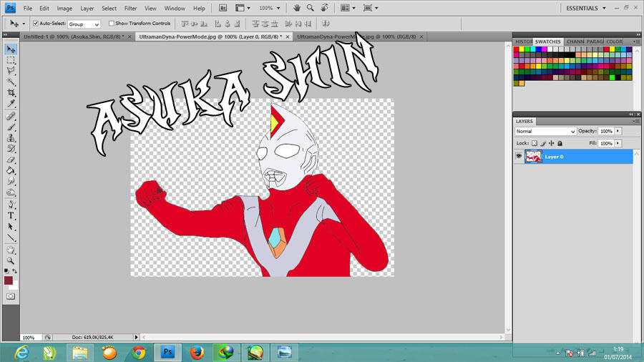Launch Adobe Bridge from the application bar

223,8
